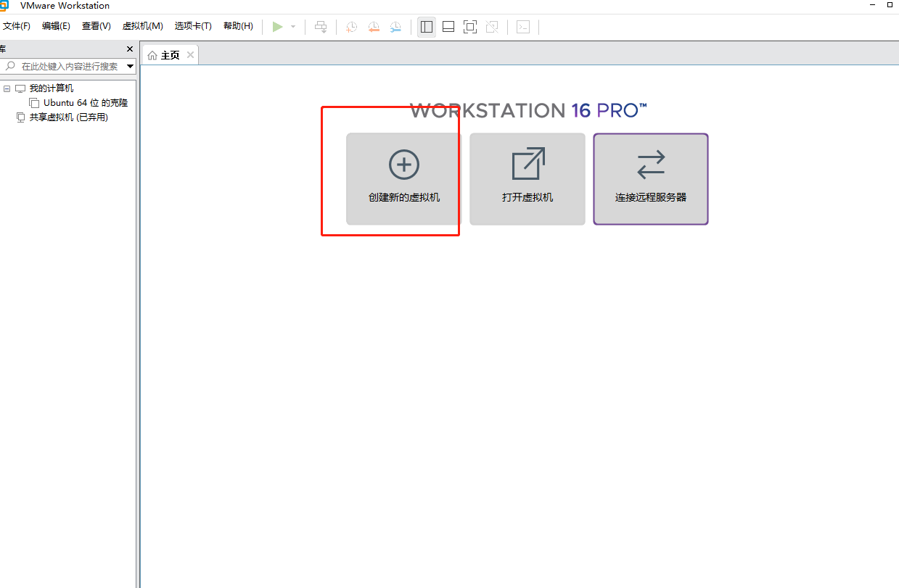The height and width of the screenshot is (588, 899).
Task: Click the full screen mode icon
Action: pos(470,27)
